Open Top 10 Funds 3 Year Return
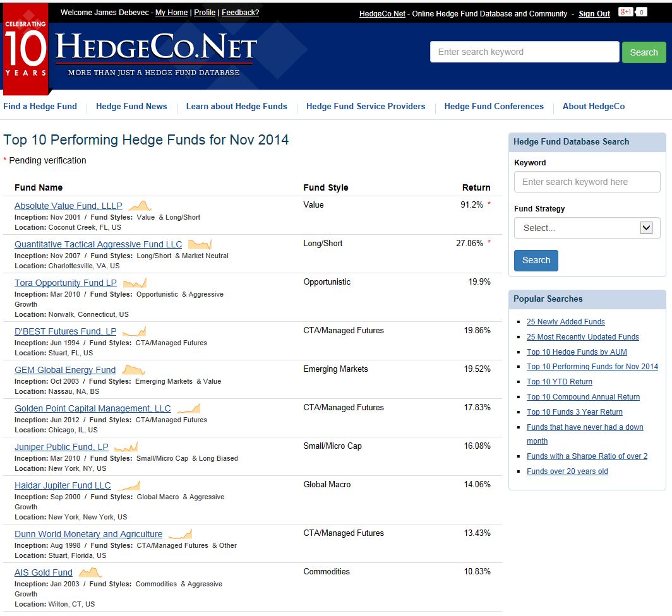Viewport: 672px width, 616px height. click(x=575, y=412)
